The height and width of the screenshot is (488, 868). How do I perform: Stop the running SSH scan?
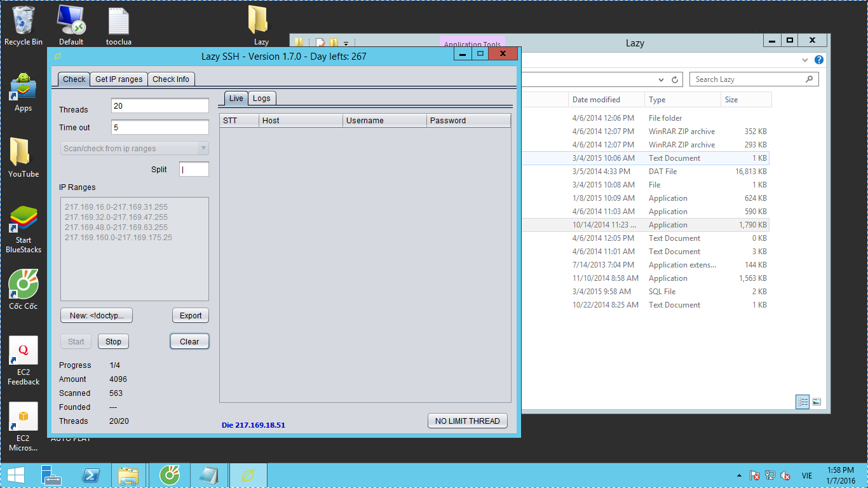tap(113, 341)
